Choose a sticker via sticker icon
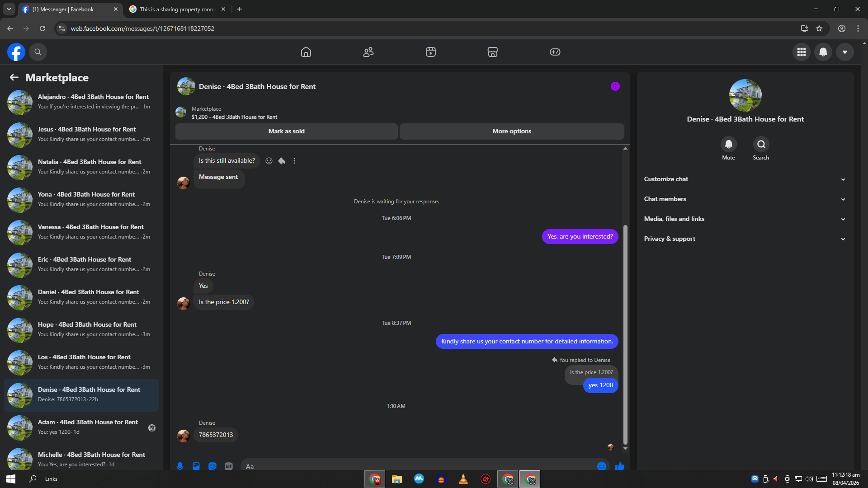The height and width of the screenshot is (488, 868). 212,466
